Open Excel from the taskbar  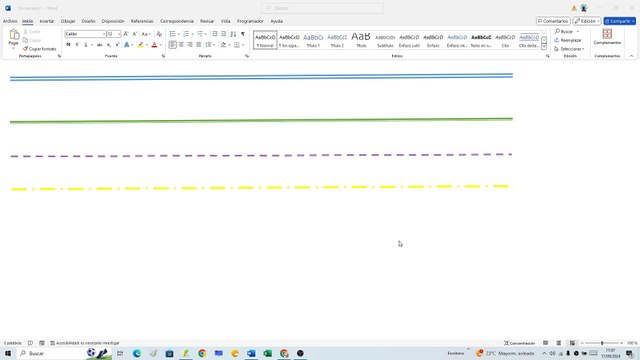click(x=267, y=353)
